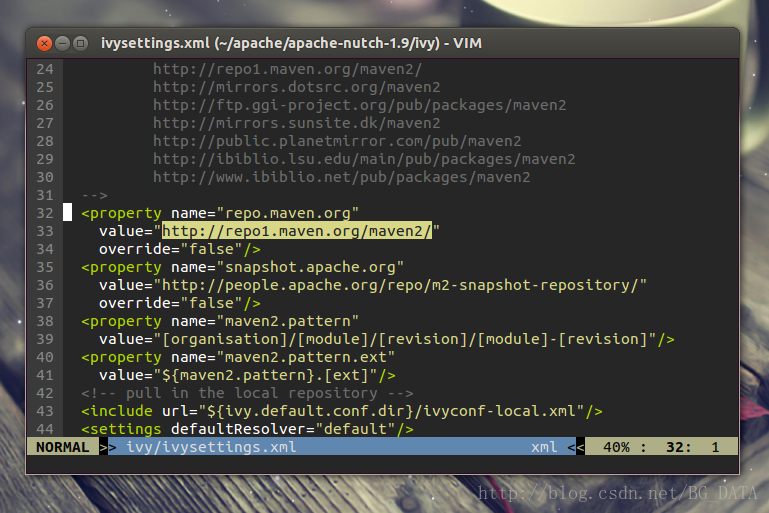
Task: Maximize the VIM window
Action: [80, 44]
